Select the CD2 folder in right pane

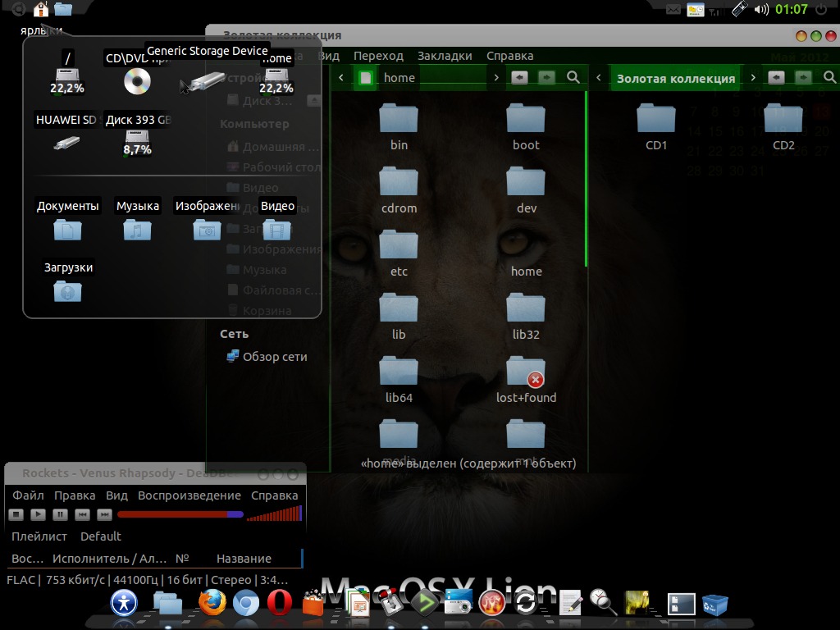pos(783,126)
